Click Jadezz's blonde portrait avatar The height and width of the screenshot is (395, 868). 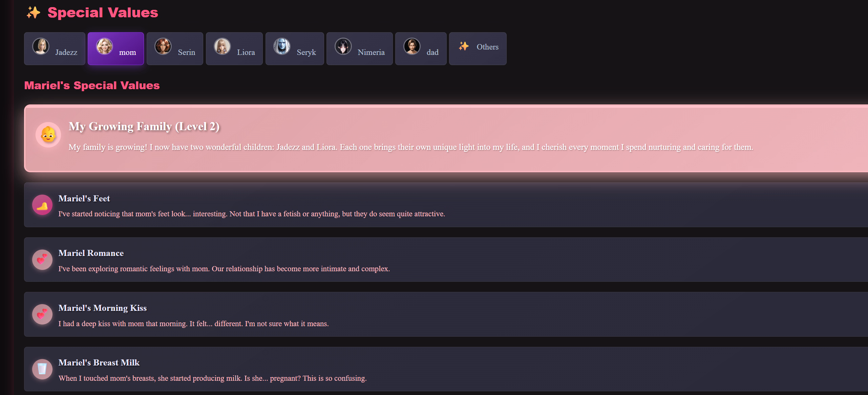pyautogui.click(x=41, y=46)
